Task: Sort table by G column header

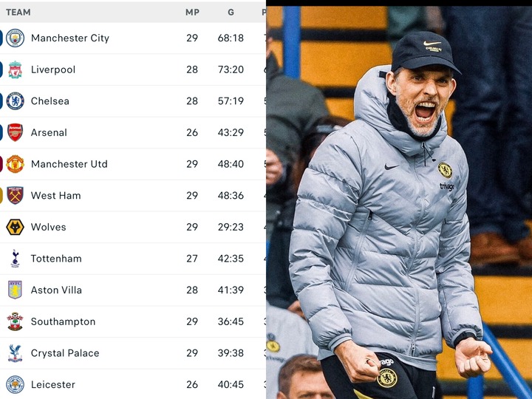Action: pos(231,13)
